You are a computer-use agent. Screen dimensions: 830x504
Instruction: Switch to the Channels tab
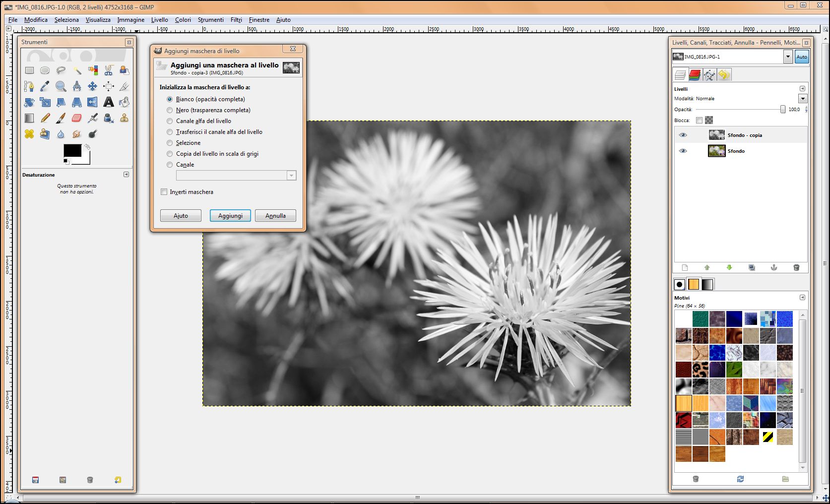pyautogui.click(x=695, y=75)
